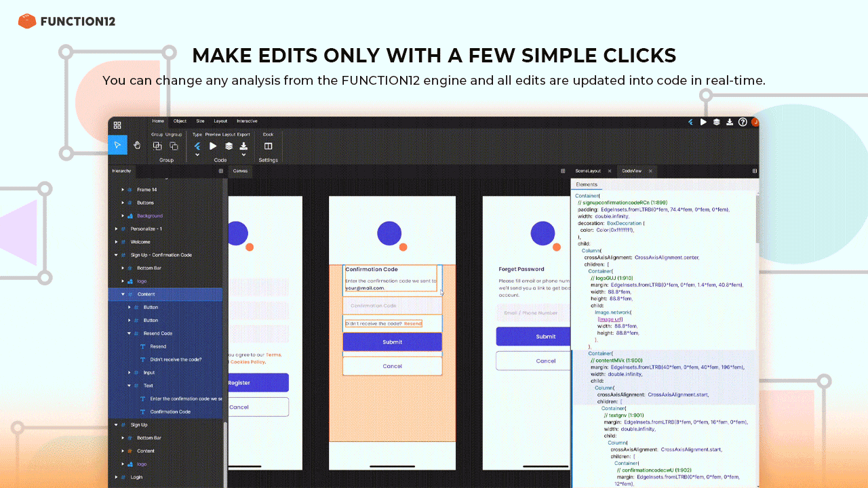Click the play icon in top-right title bar

pos(703,122)
